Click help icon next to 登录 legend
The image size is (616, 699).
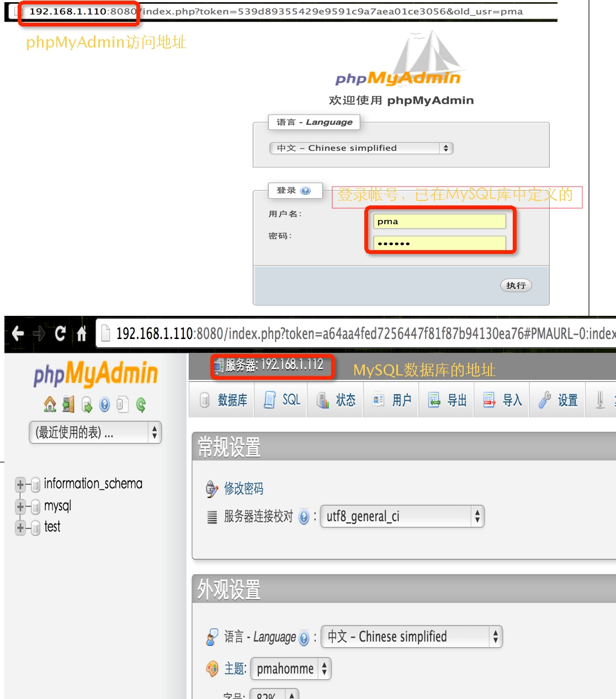pyautogui.click(x=305, y=190)
